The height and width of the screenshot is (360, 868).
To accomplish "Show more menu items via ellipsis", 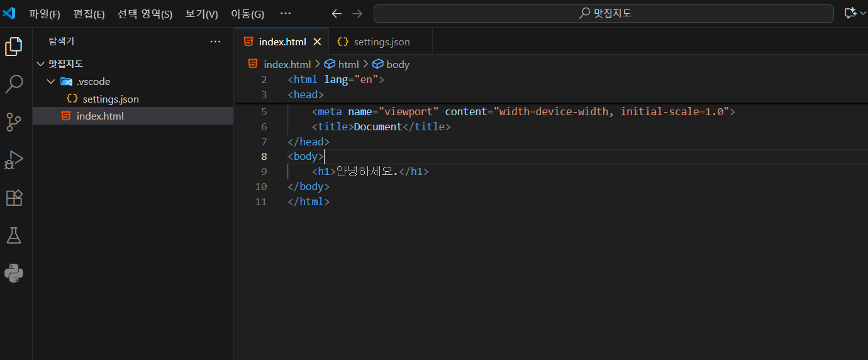I will [286, 13].
